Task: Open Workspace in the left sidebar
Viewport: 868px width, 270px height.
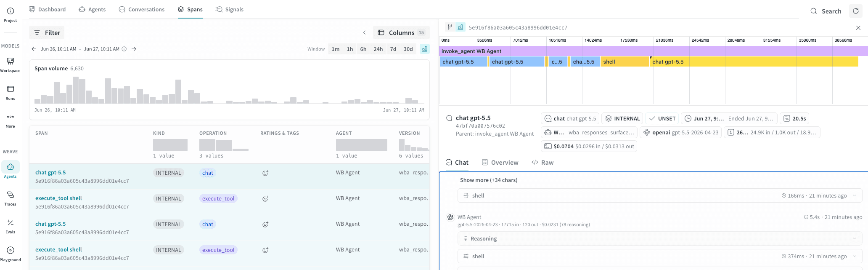Action: click(11, 64)
